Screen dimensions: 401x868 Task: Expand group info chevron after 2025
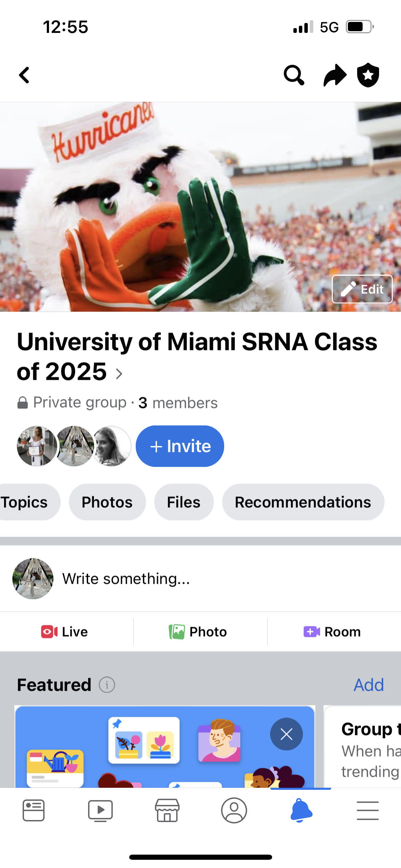tap(119, 374)
